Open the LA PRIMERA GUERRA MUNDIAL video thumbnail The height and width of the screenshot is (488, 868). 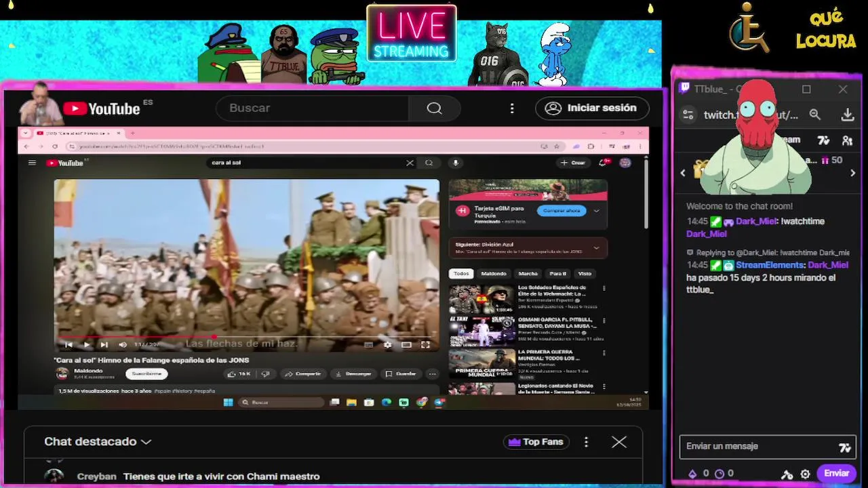[x=481, y=364]
